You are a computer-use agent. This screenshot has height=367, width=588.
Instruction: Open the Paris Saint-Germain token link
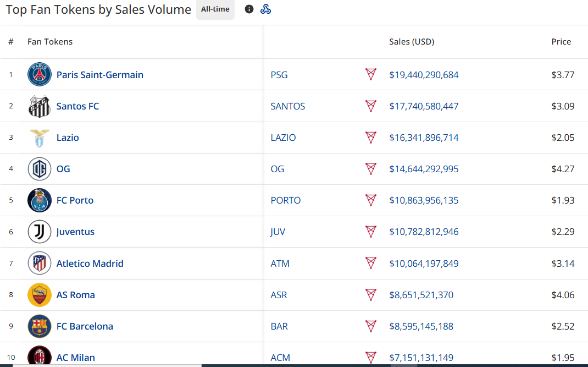[x=100, y=75]
